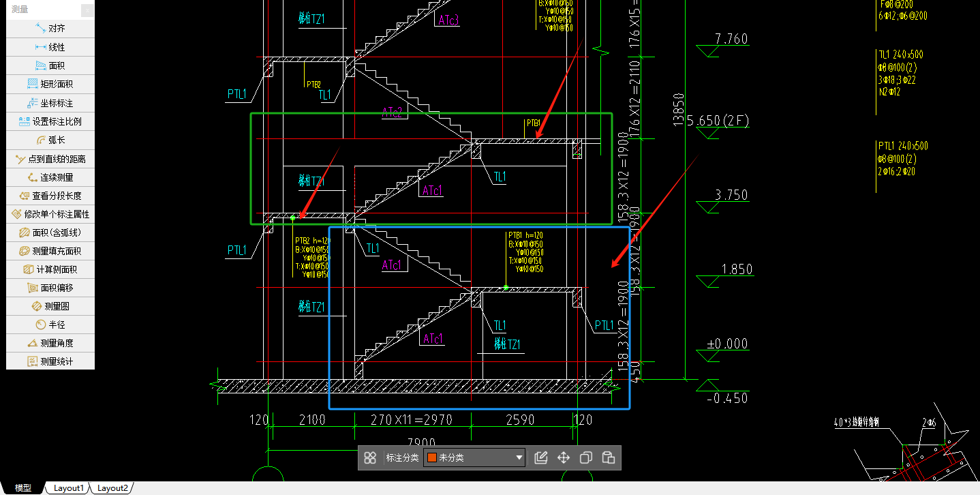Select the 面积偏移 area offset tool
This screenshot has height=495, width=980.
click(x=50, y=288)
